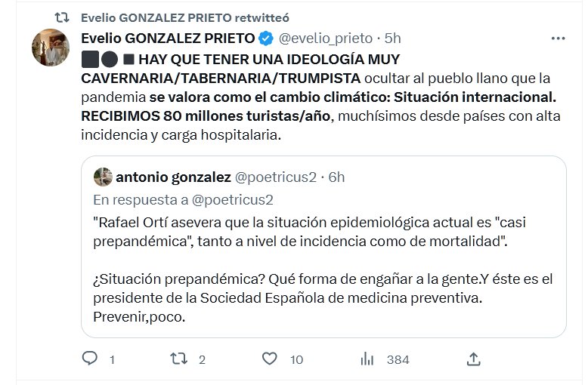View tweet analytics bar chart icon
This screenshot has height=385, width=588.
tap(369, 359)
